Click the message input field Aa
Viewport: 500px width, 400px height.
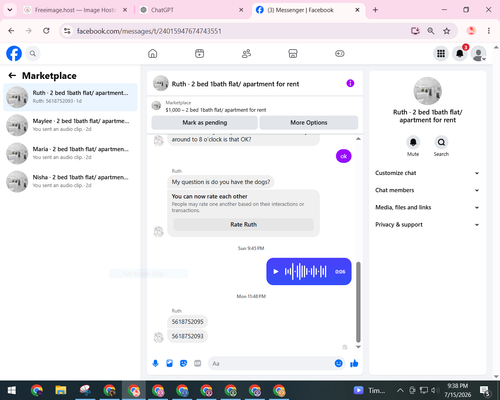tap(271, 363)
